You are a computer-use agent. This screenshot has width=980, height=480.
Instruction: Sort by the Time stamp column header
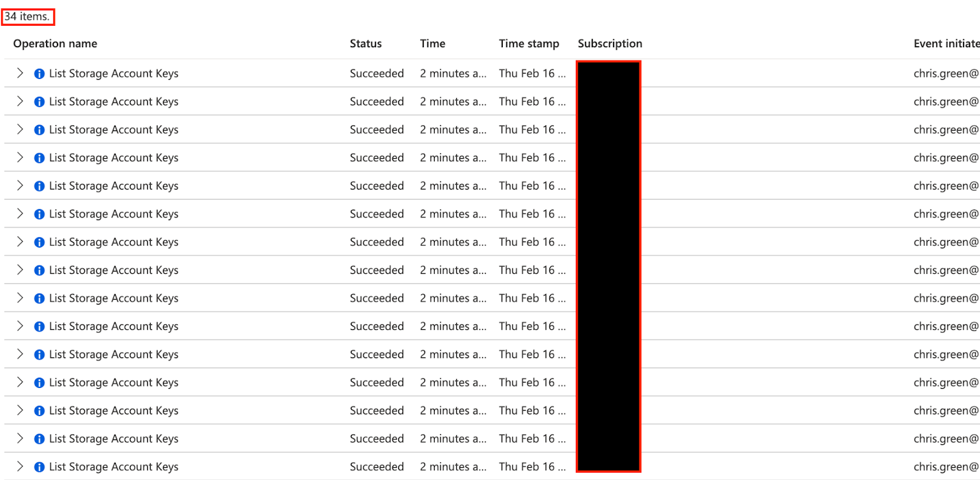529,44
